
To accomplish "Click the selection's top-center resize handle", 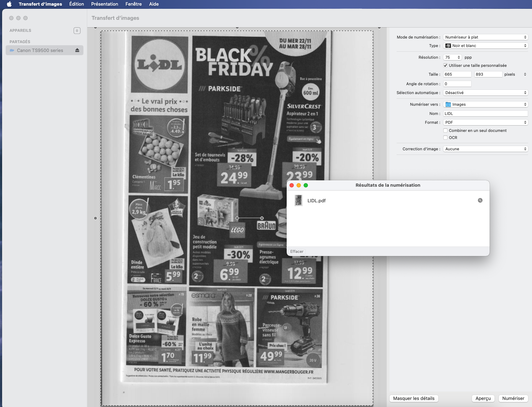I will (x=237, y=28).
